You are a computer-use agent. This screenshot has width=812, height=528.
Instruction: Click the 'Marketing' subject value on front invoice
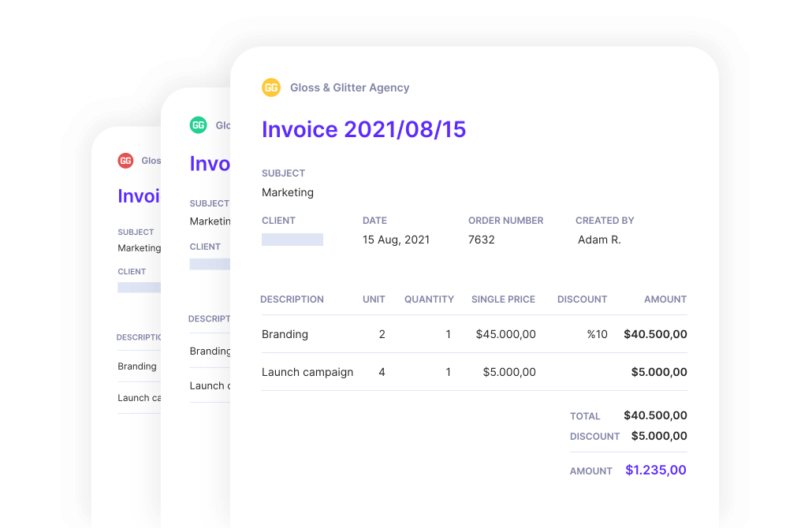click(288, 192)
